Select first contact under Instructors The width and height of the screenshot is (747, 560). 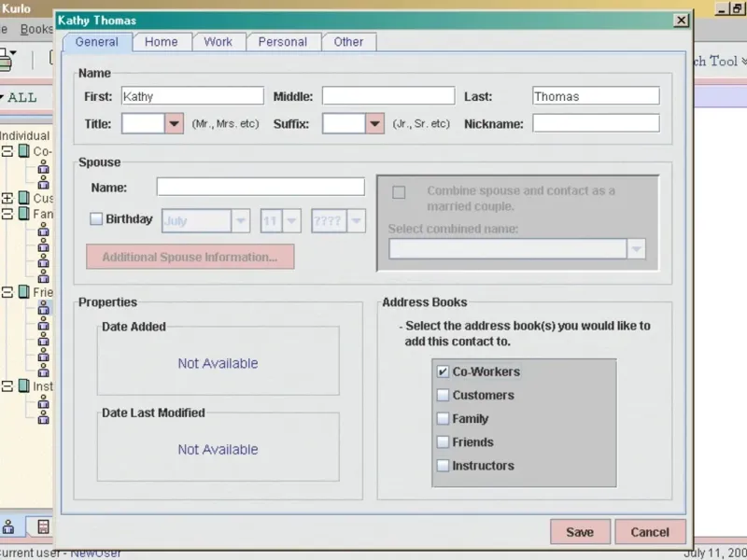(x=43, y=402)
